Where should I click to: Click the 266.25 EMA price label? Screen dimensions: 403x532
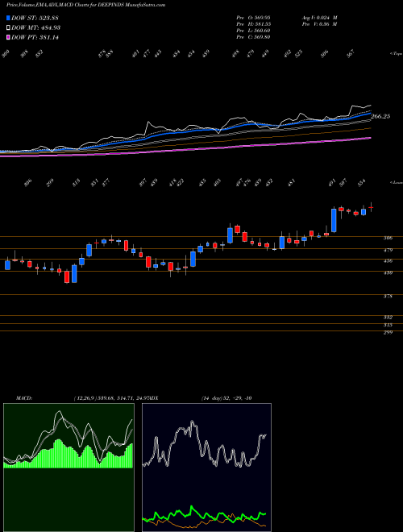(x=380, y=116)
